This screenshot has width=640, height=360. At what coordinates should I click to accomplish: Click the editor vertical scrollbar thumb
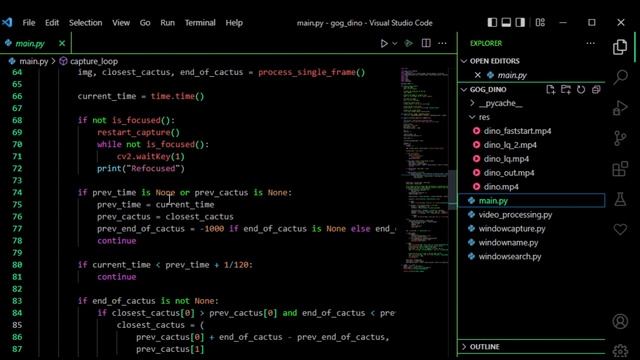point(452,190)
